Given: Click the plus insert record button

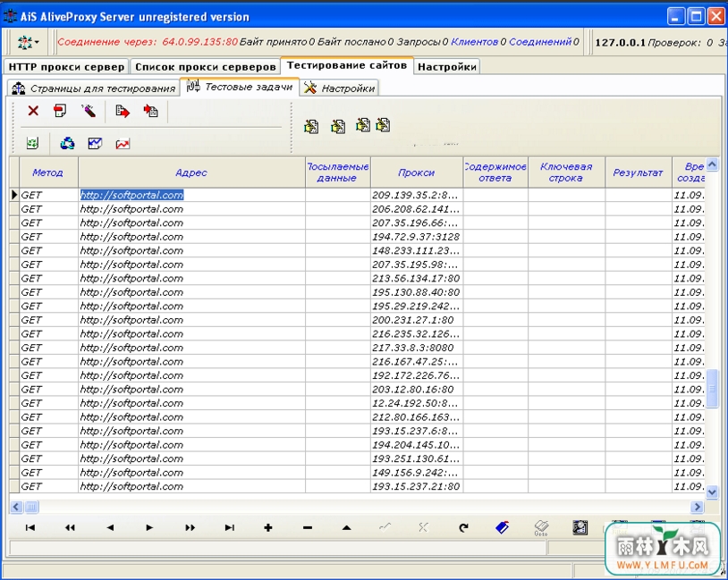Looking at the screenshot, I should pyautogui.click(x=268, y=527).
